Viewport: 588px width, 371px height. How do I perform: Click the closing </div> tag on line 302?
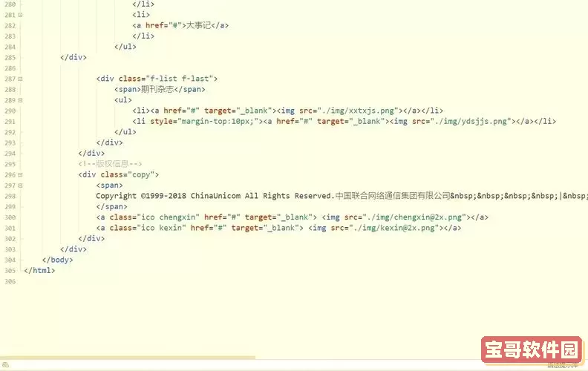pos(91,239)
